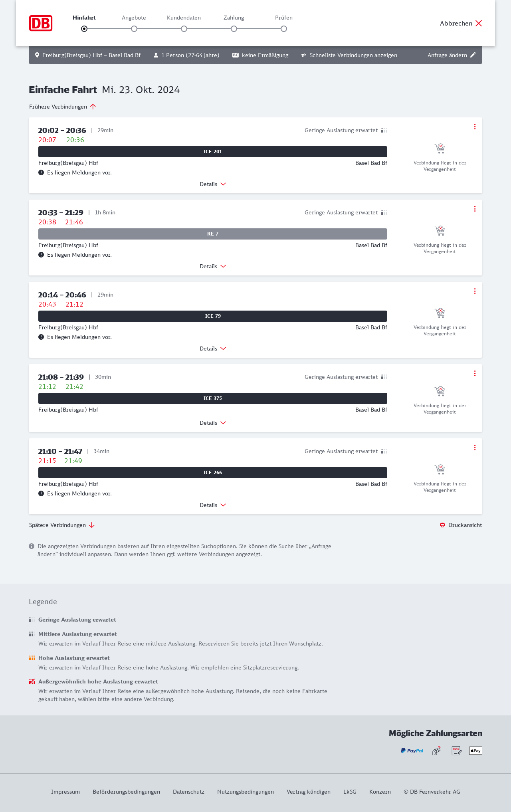The height and width of the screenshot is (812, 511).
Task: Expand Details for the RE 7 connection
Action: pyautogui.click(x=212, y=266)
